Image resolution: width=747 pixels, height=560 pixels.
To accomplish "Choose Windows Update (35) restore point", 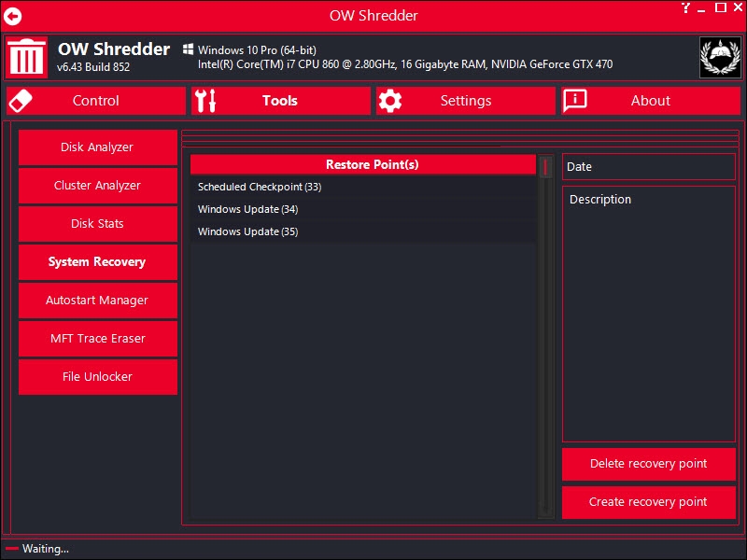I will pyautogui.click(x=363, y=231).
